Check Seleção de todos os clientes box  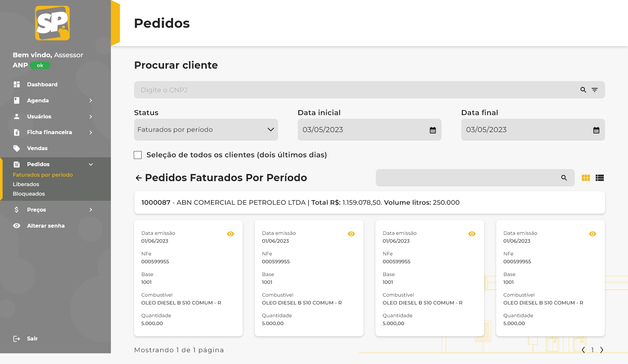coord(138,155)
